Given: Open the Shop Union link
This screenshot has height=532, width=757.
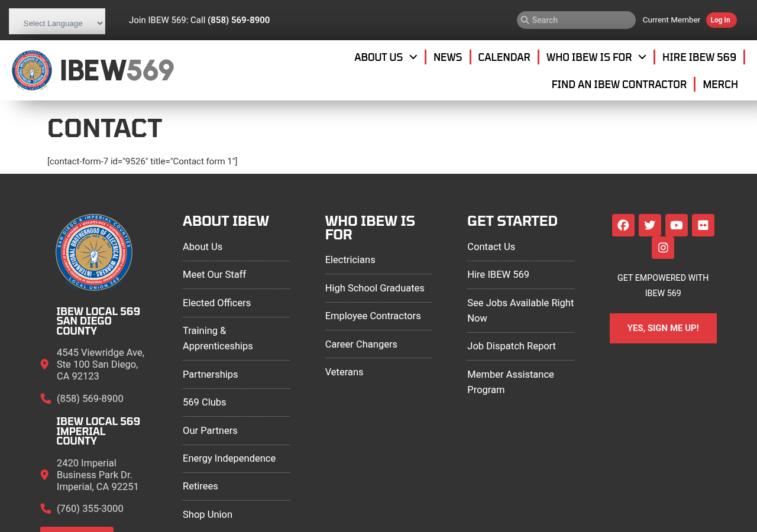Looking at the screenshot, I should (208, 515).
